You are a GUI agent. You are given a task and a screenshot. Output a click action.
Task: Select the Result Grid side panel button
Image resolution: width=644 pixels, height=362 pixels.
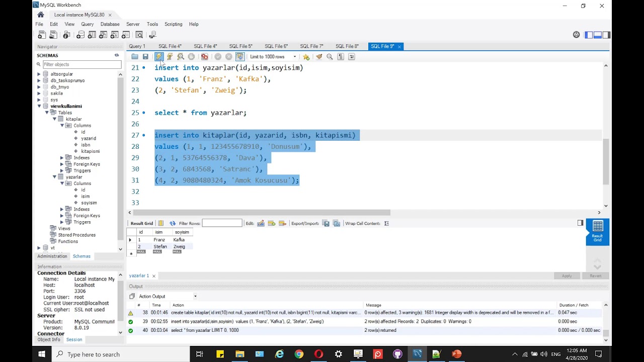click(598, 232)
